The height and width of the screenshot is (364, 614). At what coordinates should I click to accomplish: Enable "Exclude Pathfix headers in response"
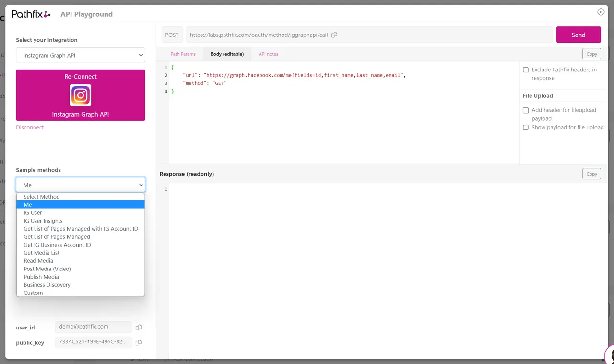(x=526, y=70)
